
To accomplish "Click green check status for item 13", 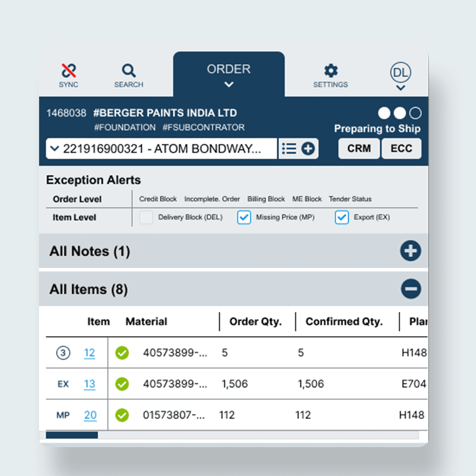I will click(122, 384).
